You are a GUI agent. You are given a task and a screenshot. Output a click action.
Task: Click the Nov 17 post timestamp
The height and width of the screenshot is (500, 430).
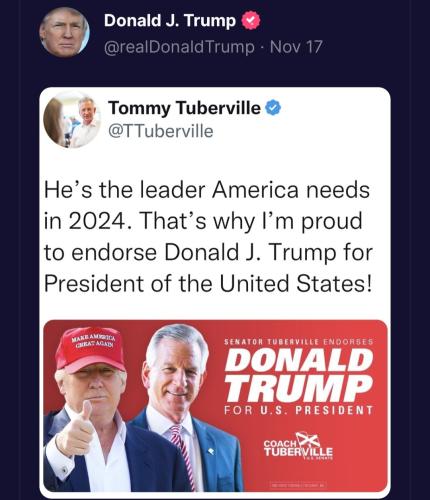pos(296,47)
